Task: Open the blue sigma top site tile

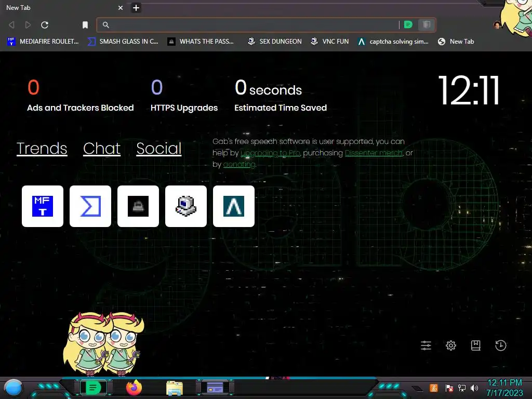Action: point(90,206)
